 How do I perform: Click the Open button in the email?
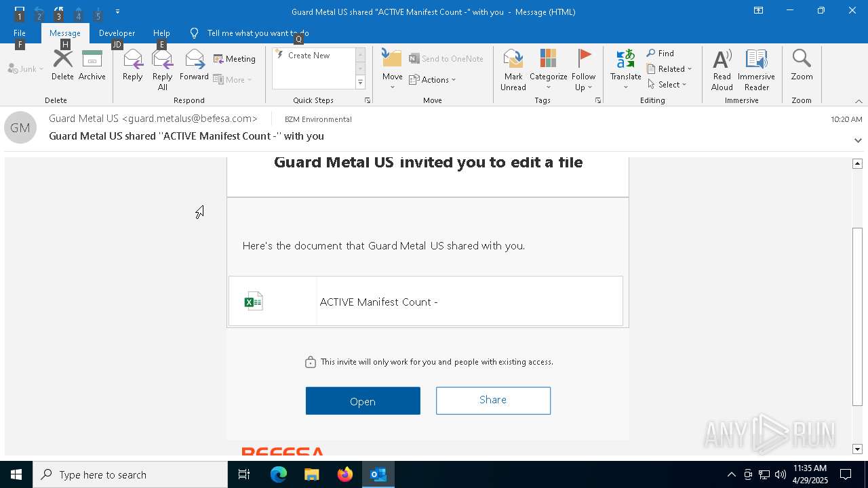pos(363,401)
